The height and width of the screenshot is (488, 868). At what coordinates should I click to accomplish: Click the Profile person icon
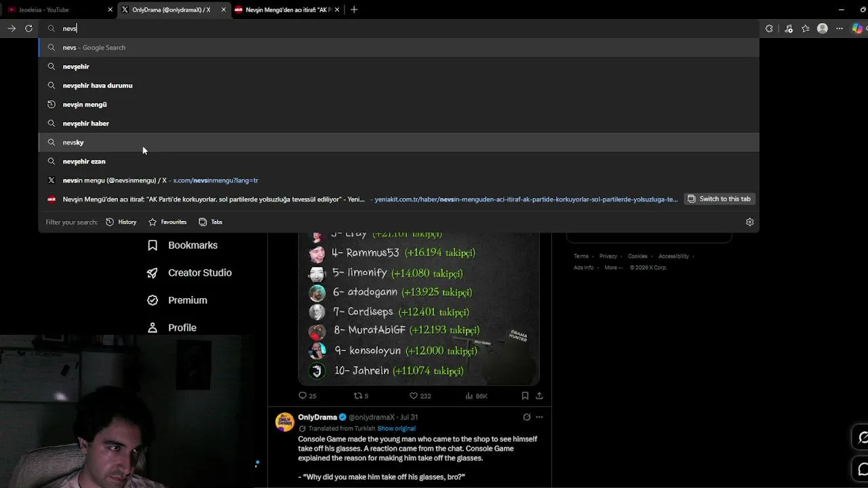(153, 327)
